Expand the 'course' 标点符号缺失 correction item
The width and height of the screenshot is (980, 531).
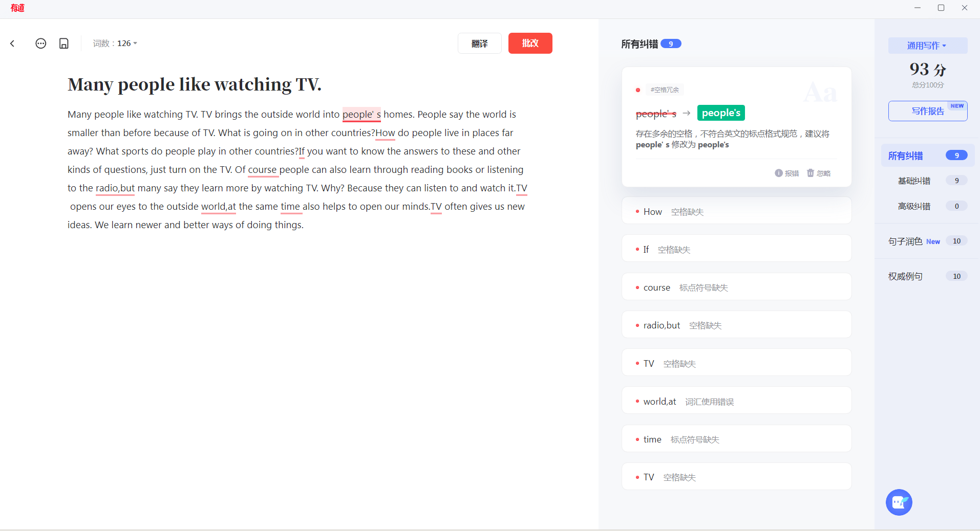(736, 287)
